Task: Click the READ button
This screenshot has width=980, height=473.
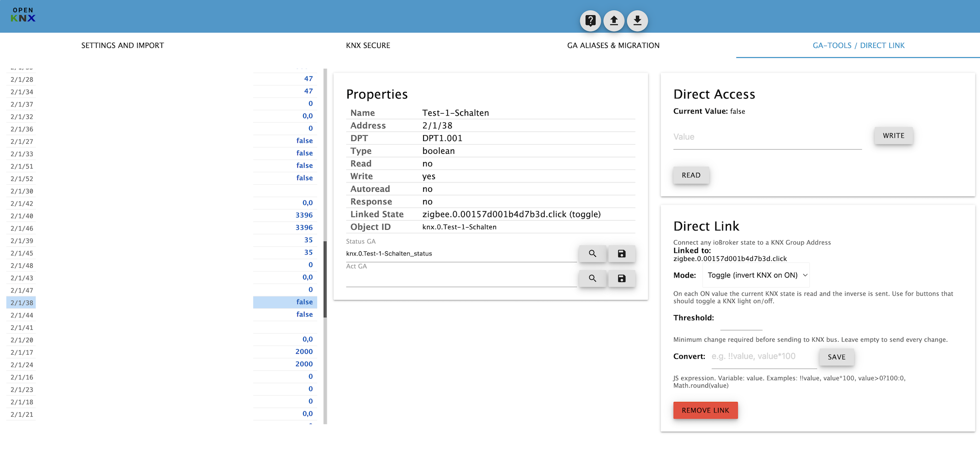Action: (691, 176)
